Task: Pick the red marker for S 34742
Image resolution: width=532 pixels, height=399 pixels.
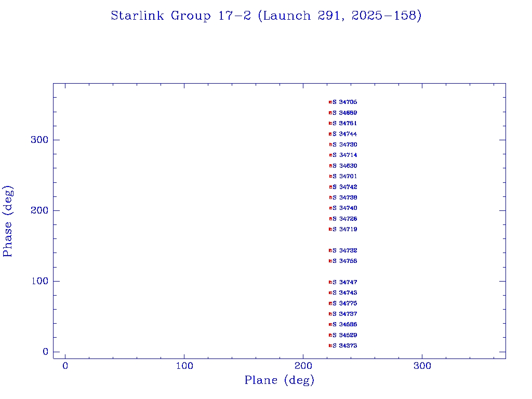Action: 330,187
